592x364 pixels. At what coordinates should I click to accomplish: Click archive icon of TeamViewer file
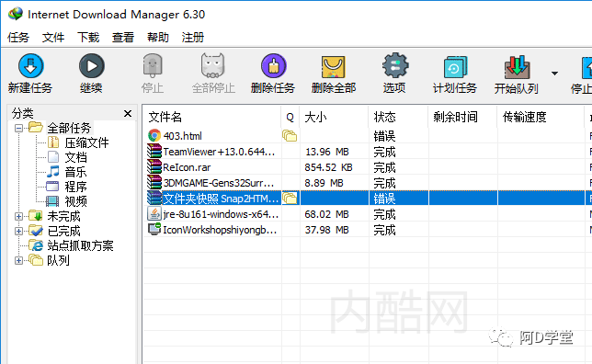coord(154,152)
